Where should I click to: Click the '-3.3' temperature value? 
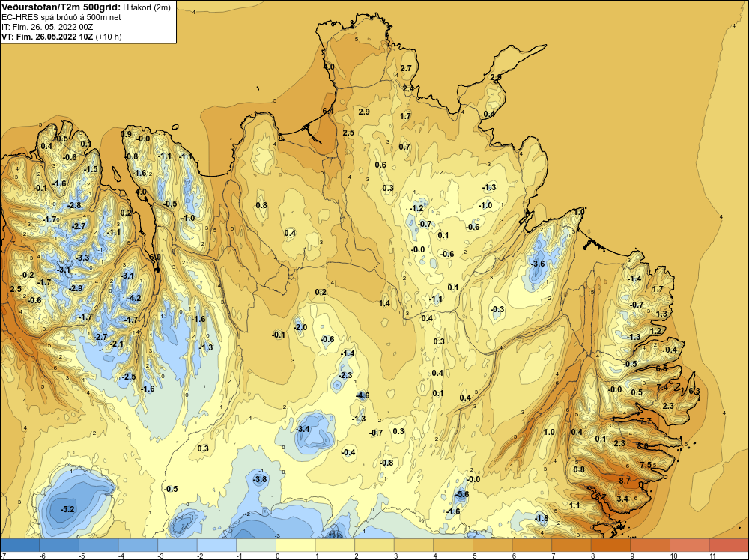tap(82, 258)
